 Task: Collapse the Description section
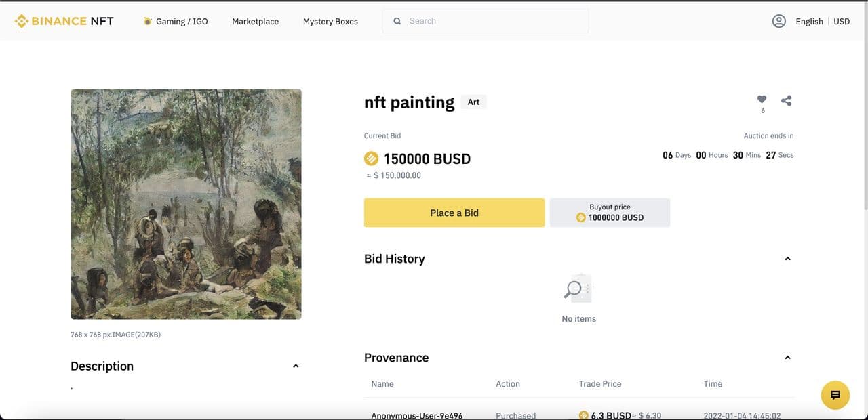tap(296, 366)
